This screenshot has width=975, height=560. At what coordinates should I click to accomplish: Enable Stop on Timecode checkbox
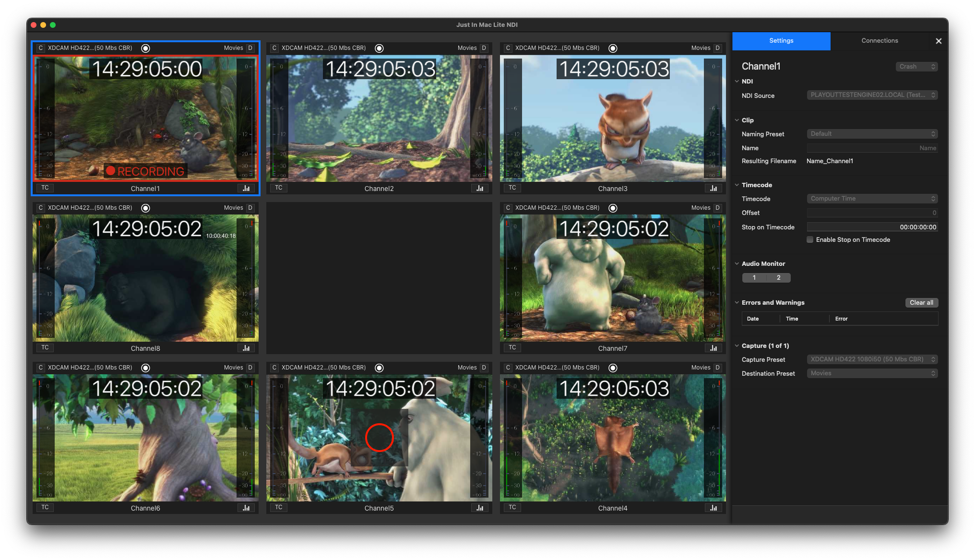pyautogui.click(x=810, y=239)
